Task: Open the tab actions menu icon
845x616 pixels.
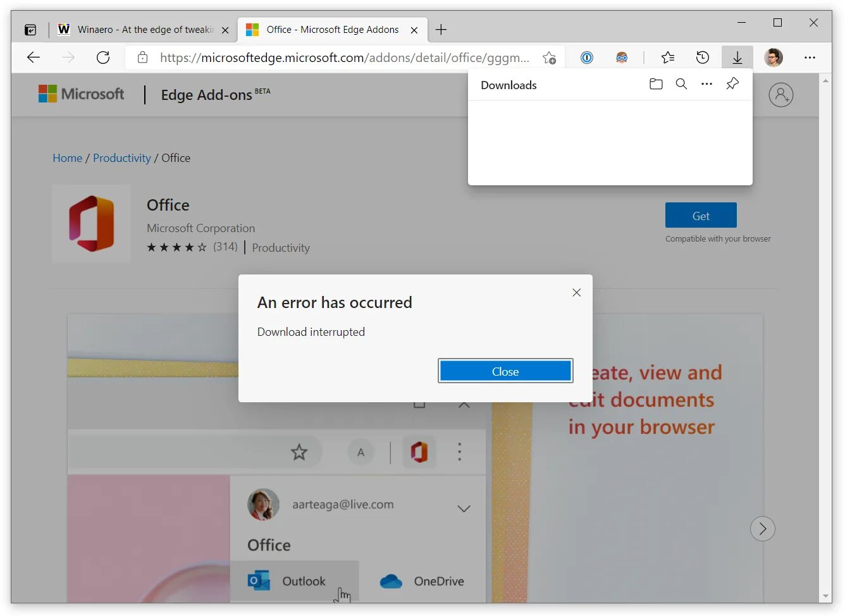Action: (x=30, y=30)
